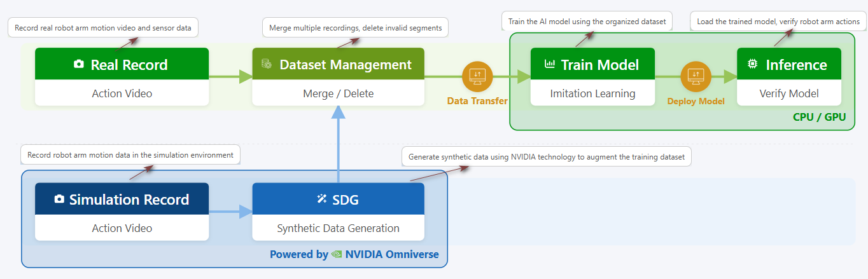Click the NVIDIA logo next to Omniverse
868x279 pixels.
pyautogui.click(x=337, y=254)
